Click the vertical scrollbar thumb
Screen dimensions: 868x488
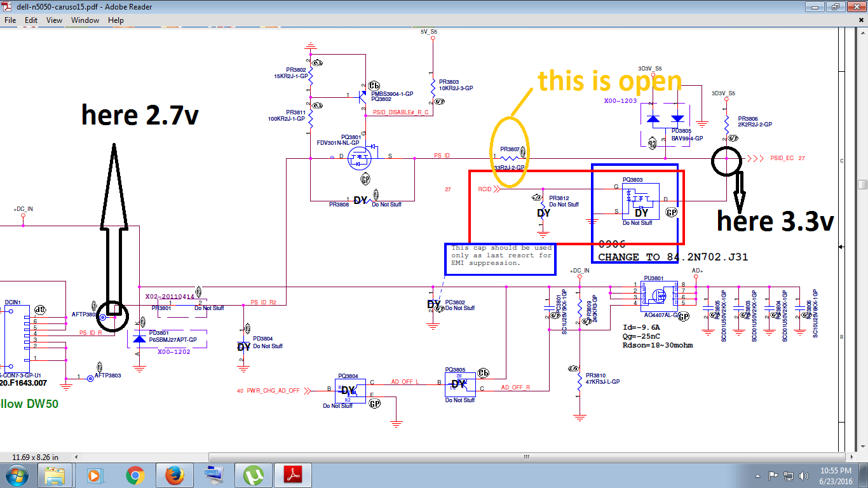click(862, 185)
